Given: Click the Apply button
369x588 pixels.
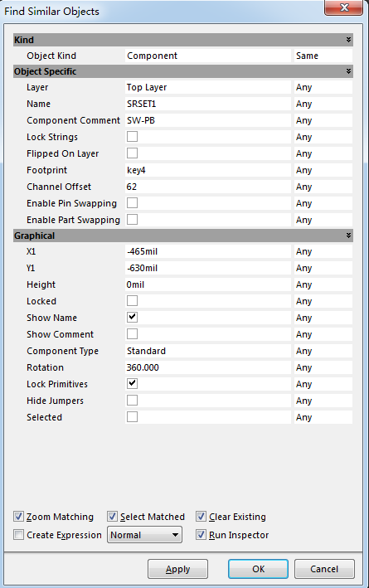Looking at the screenshot, I should (x=177, y=569).
